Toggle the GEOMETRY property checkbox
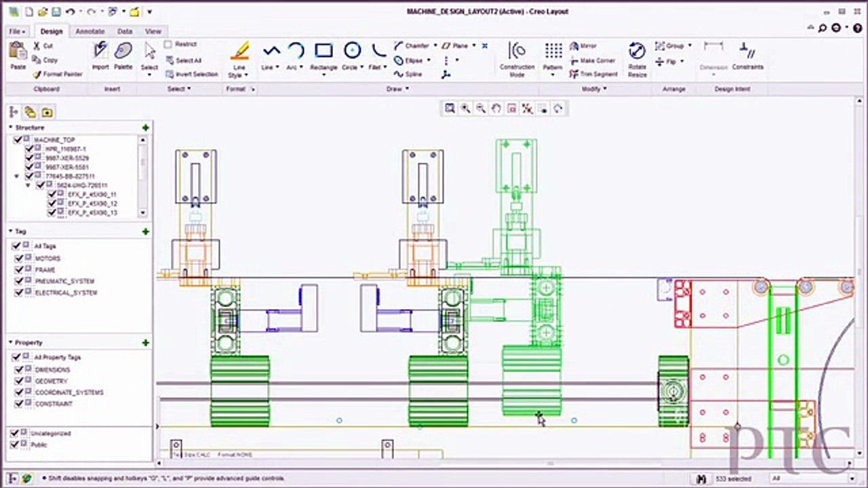868x488 pixels. point(18,381)
